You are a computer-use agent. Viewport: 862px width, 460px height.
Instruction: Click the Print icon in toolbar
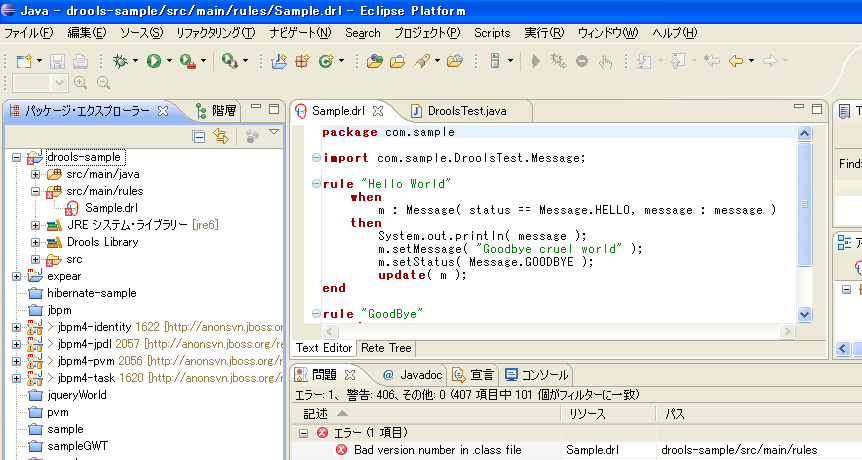78,61
